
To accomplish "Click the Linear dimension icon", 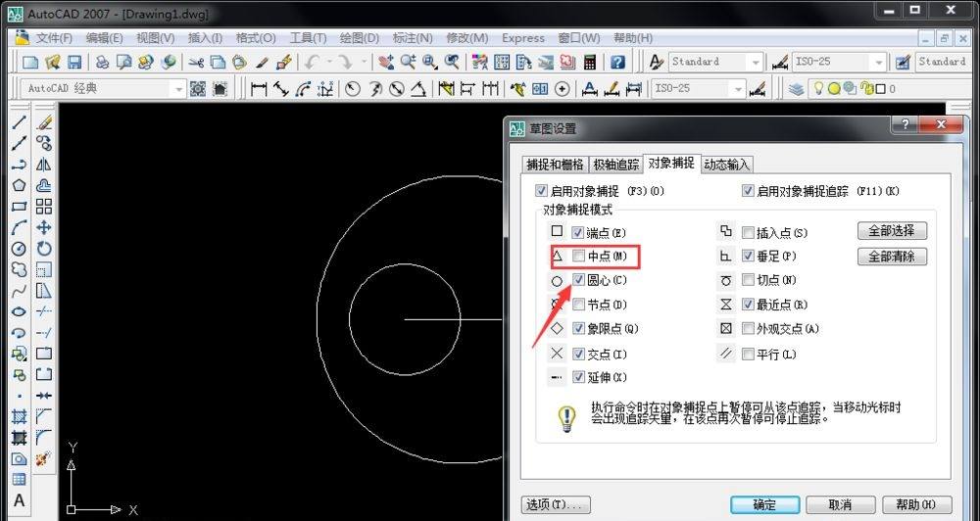I will tap(258, 89).
